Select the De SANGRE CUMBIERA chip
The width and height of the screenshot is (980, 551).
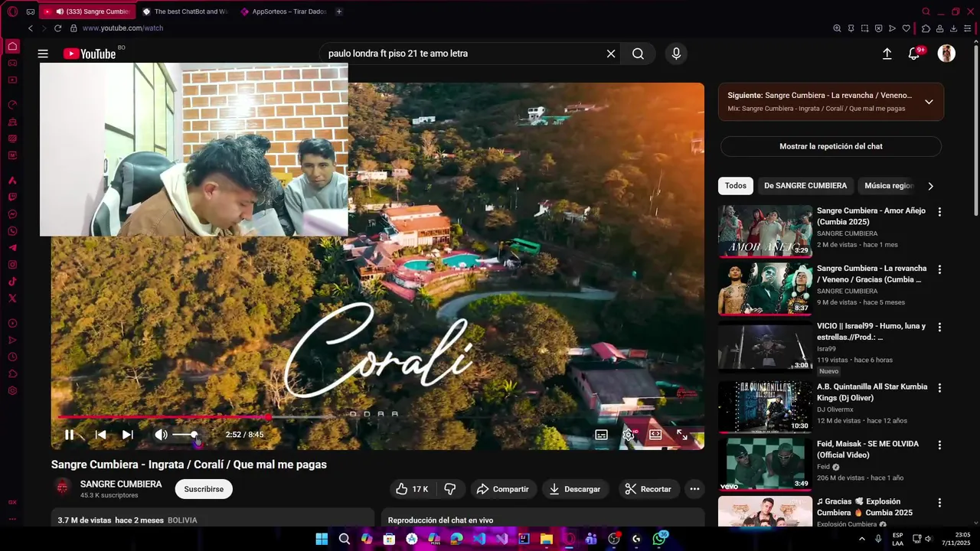tap(805, 186)
